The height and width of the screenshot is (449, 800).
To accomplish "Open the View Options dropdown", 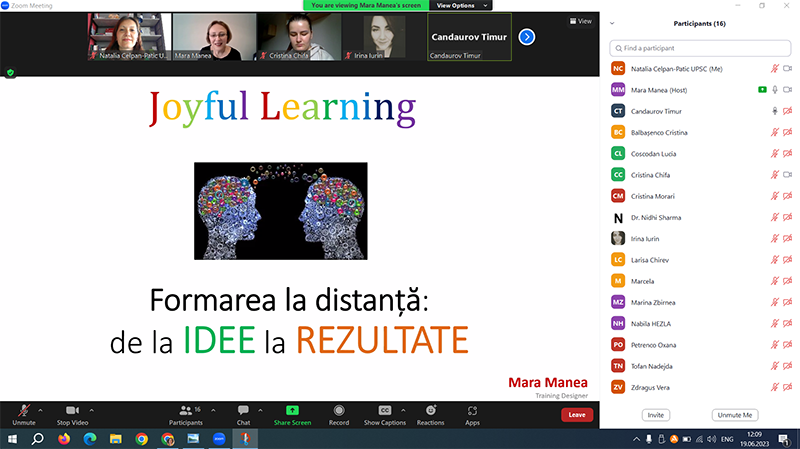I will [462, 5].
